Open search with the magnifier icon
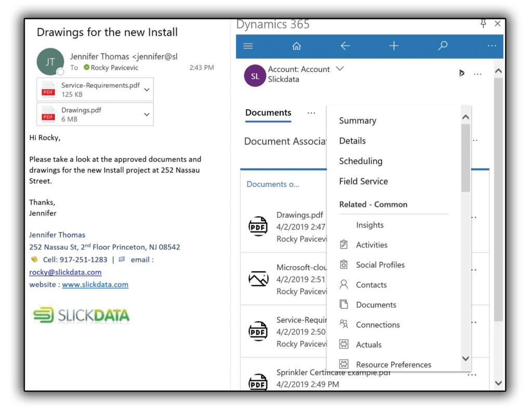The image size is (532, 411). 443,46
